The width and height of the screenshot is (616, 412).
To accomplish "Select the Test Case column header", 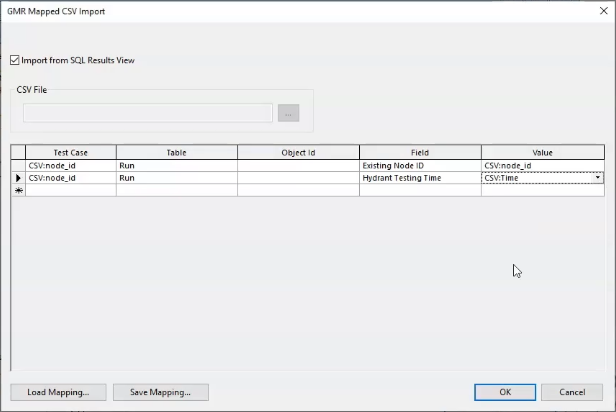I will [x=71, y=152].
